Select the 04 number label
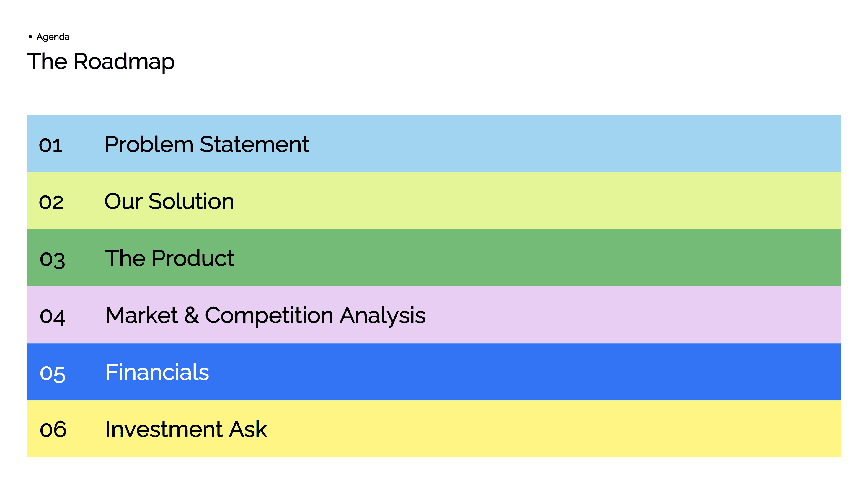Screen dimensions: 868x486 [52, 317]
